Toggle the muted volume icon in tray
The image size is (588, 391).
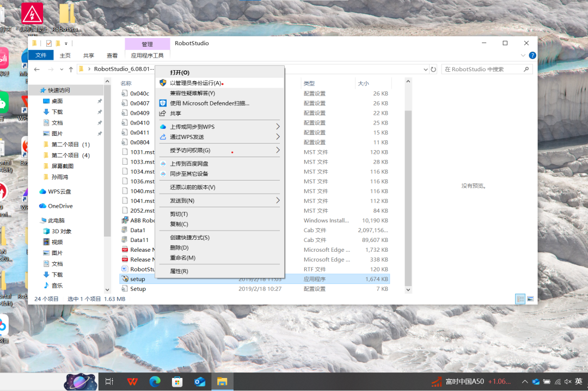[x=568, y=382]
